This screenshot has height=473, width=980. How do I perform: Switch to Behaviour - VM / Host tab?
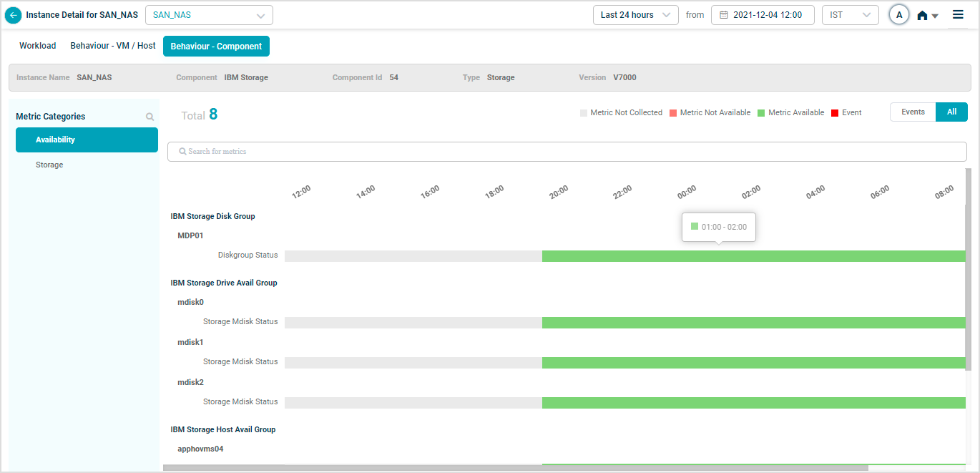(113, 46)
